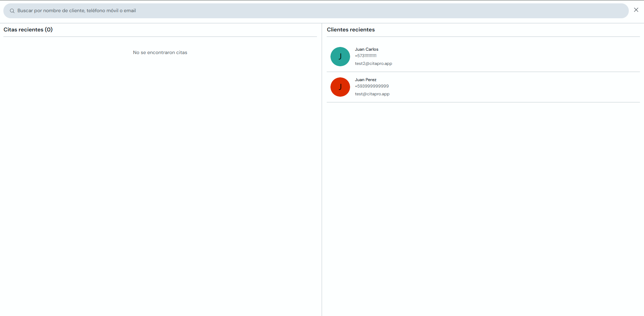Click the vertical divider between the two panels
This screenshot has height=316, width=644.
point(322,169)
